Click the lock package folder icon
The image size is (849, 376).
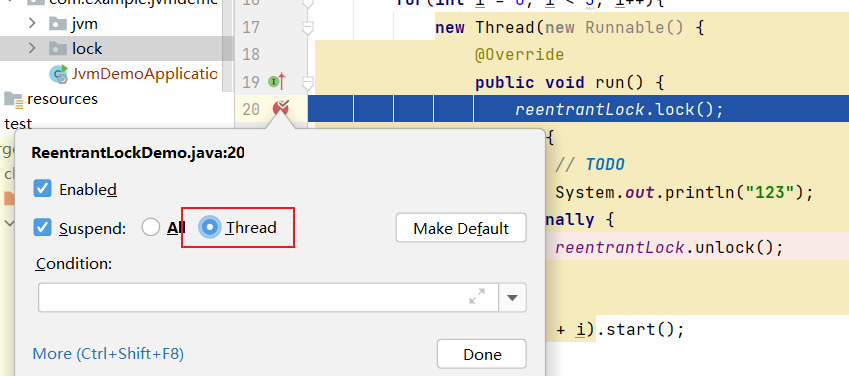57,49
